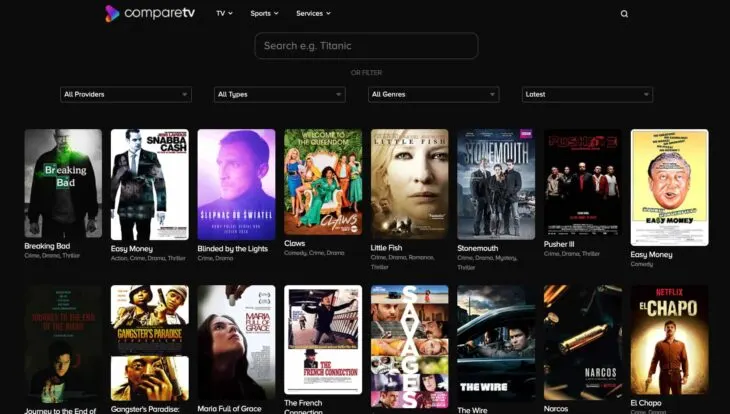Open the El Chapo poster

(x=669, y=340)
